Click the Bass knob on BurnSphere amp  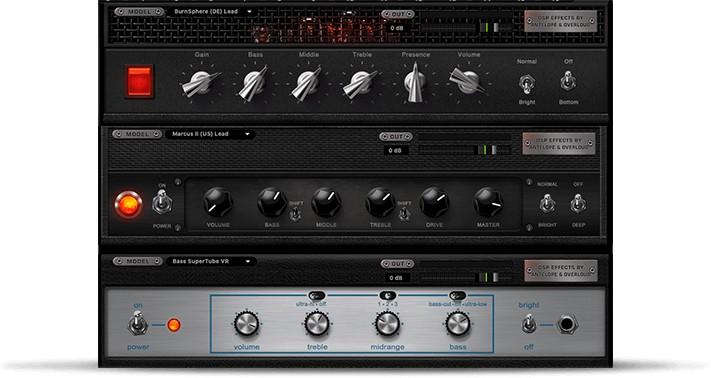[x=254, y=83]
